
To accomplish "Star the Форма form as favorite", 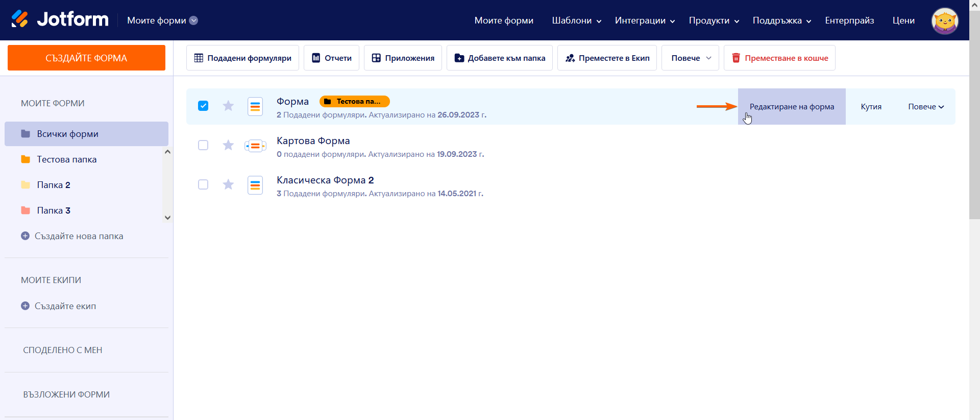I will [228, 106].
